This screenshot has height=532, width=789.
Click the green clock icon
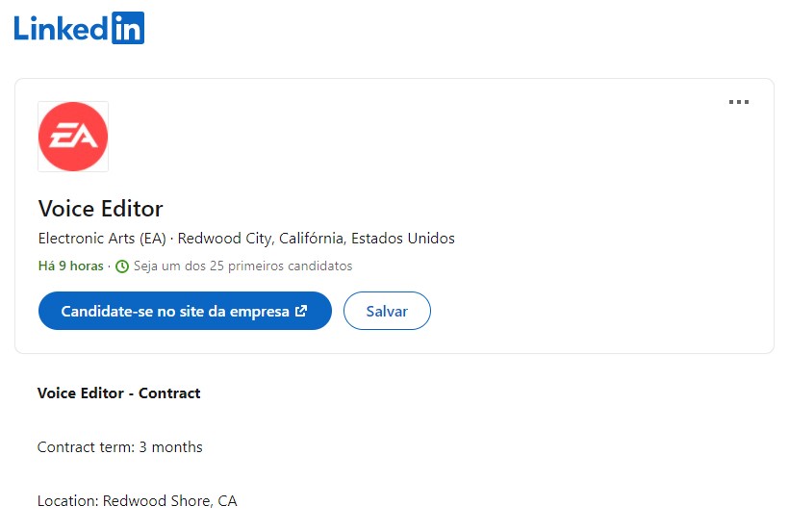[122, 266]
